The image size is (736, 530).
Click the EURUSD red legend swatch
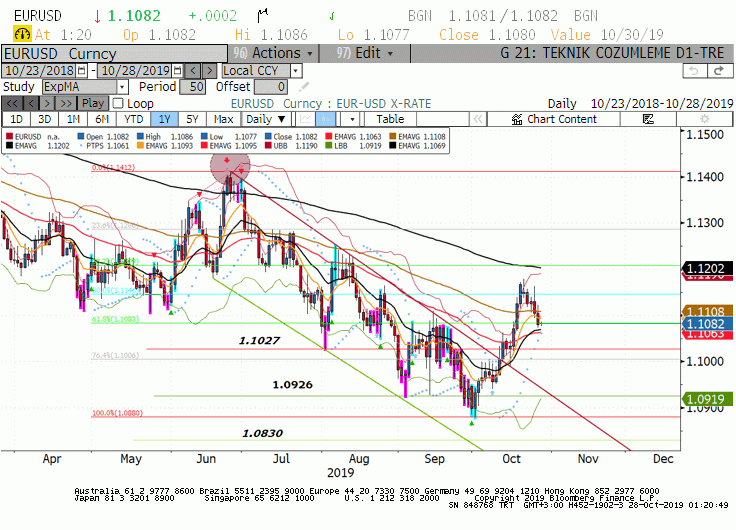[x=9, y=137]
